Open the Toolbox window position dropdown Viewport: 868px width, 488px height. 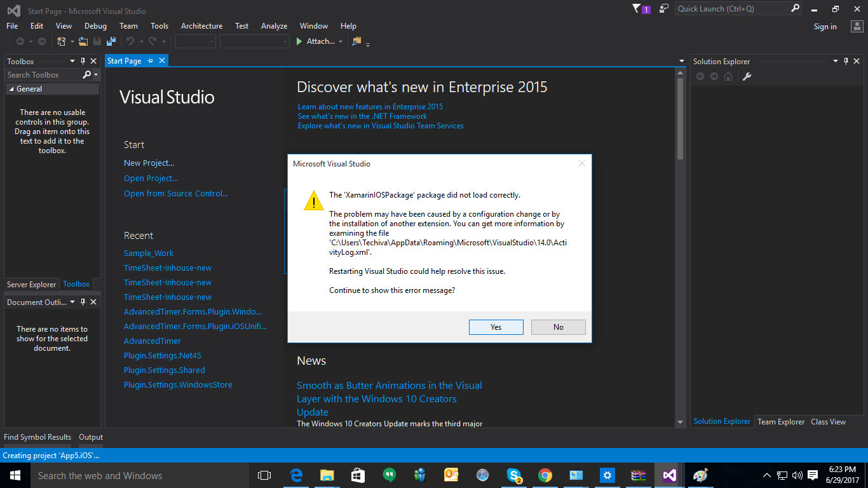(x=72, y=61)
